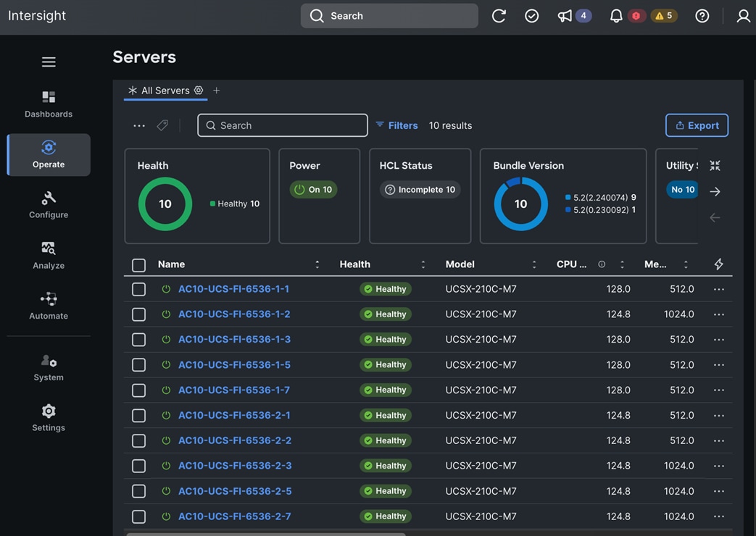
Task: Open row actions for AC10-UCS-FI-6536-1-1
Action: pos(719,289)
